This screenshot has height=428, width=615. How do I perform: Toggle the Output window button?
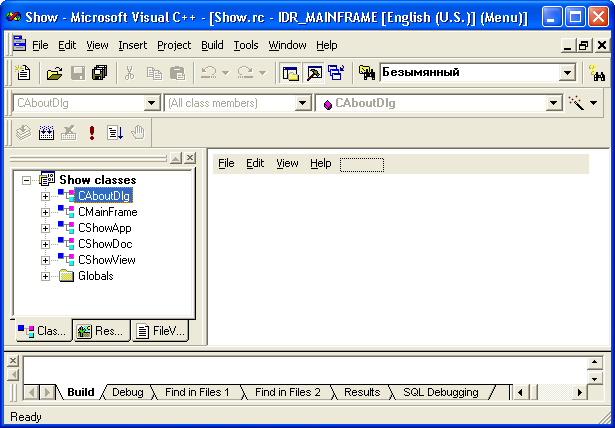pos(314,73)
